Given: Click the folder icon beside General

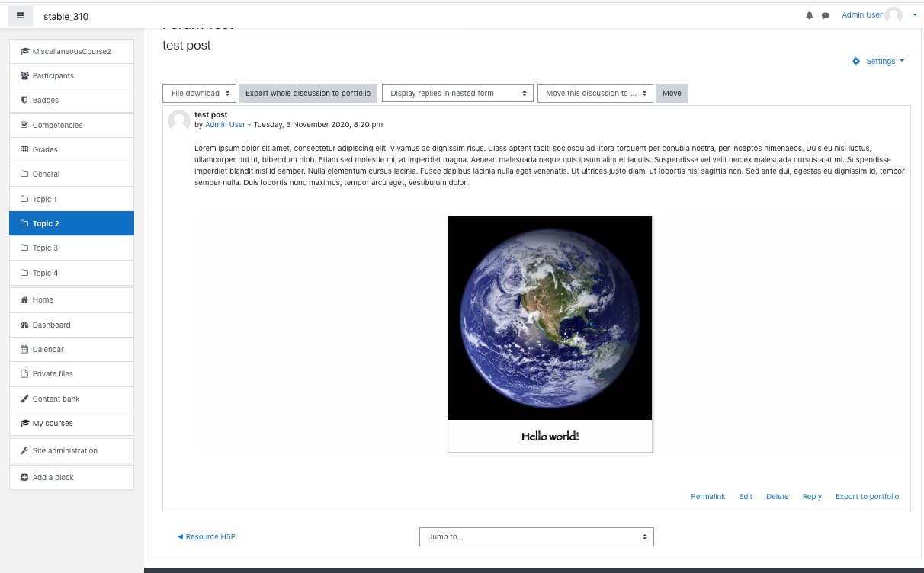Looking at the screenshot, I should click(24, 174).
